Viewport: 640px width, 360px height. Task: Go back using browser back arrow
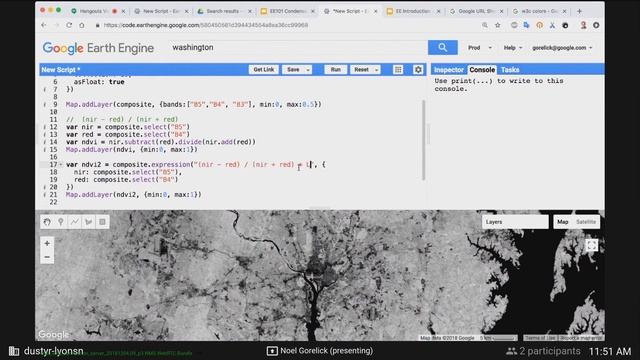[44, 25]
